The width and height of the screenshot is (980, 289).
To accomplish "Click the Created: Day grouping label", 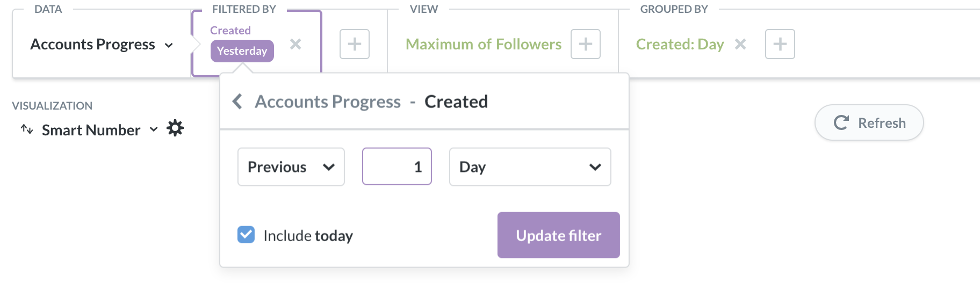I will point(680,44).
